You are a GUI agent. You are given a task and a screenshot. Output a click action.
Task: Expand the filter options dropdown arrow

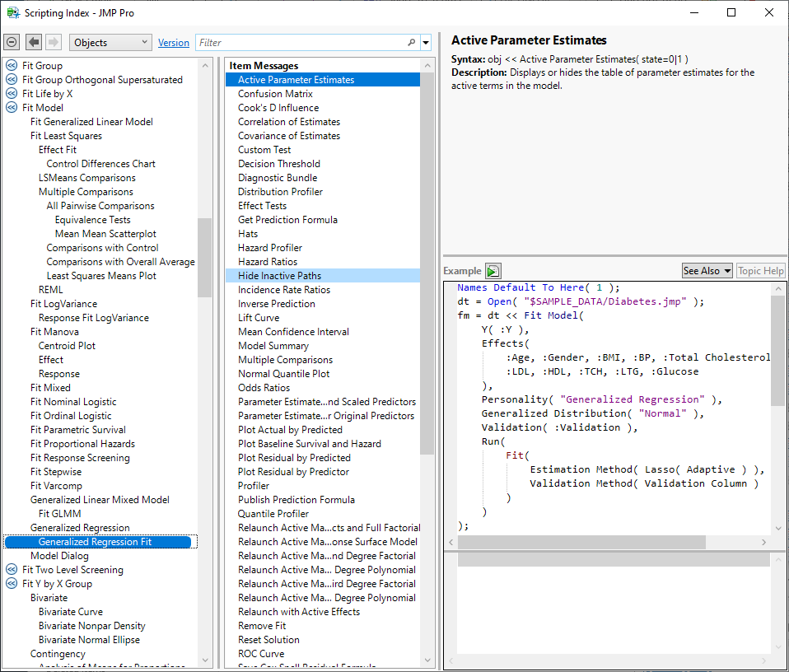[426, 43]
